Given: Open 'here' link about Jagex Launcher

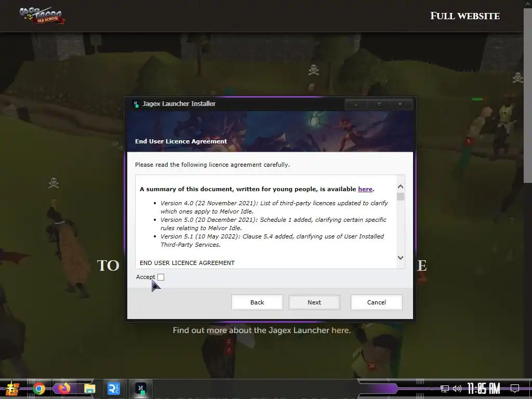Looking at the screenshot, I should pyautogui.click(x=340, y=330).
